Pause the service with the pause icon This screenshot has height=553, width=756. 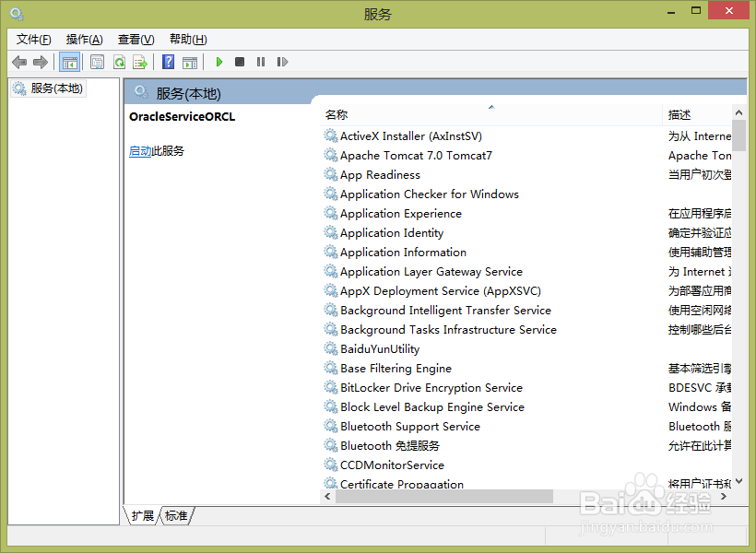coord(260,62)
